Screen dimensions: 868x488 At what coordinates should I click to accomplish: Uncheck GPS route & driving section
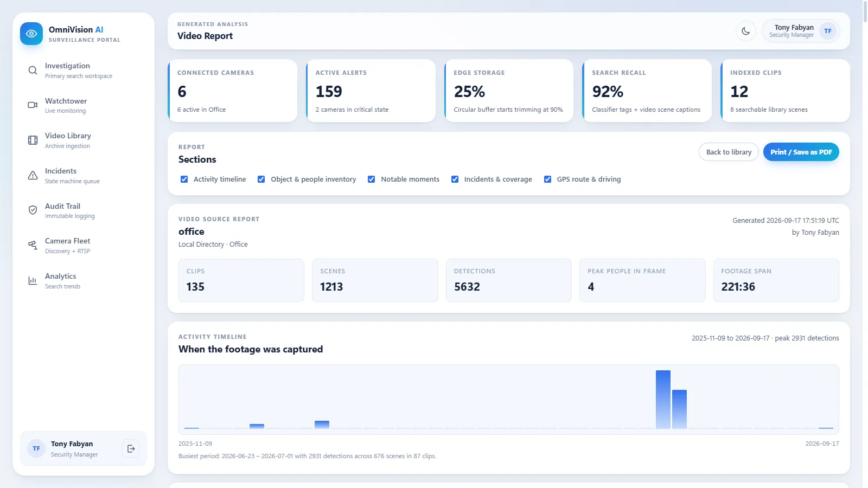click(x=548, y=179)
